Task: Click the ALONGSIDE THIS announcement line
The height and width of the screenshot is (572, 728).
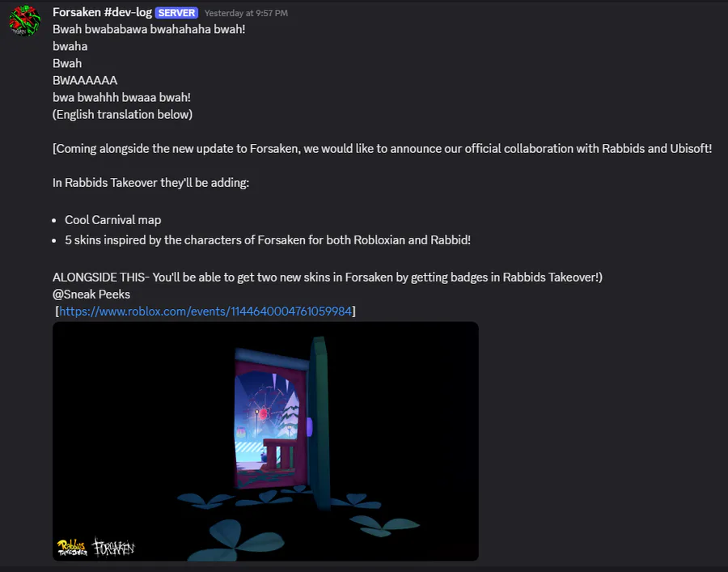Action: click(x=328, y=278)
